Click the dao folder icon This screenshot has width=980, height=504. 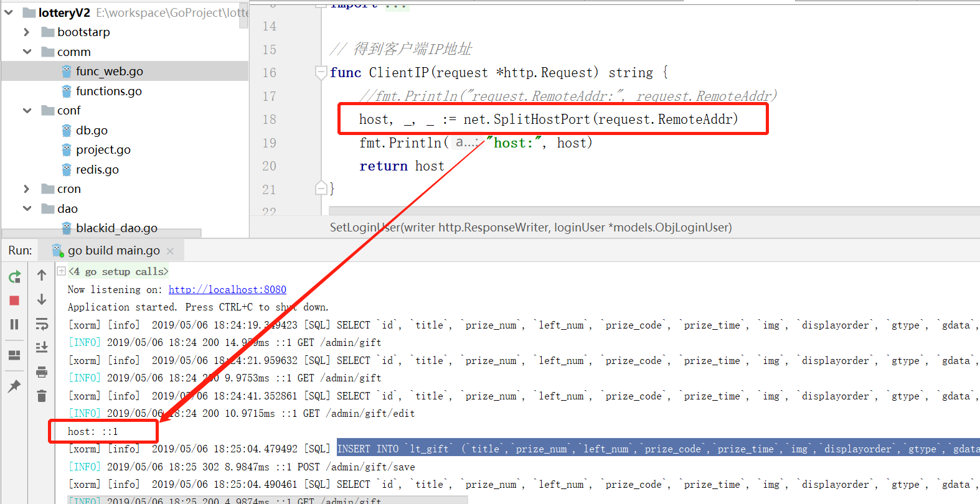pyautogui.click(x=48, y=208)
